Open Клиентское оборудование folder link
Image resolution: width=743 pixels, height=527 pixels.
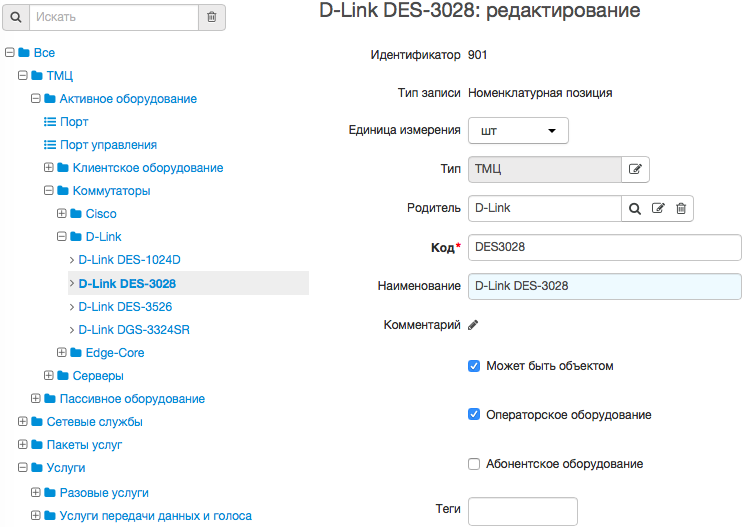148,168
